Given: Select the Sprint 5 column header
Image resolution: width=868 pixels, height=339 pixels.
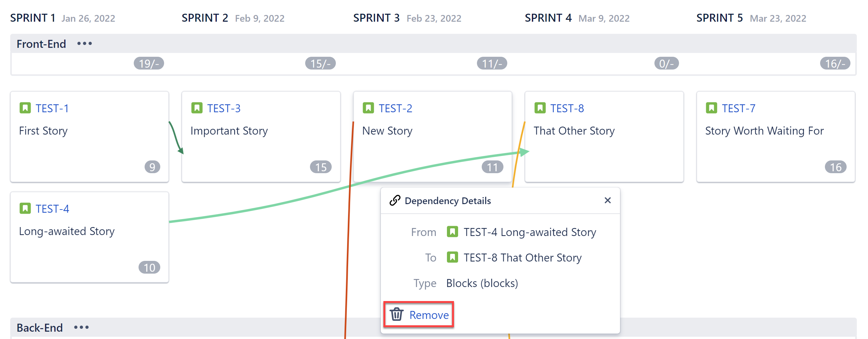Looking at the screenshot, I should click(720, 18).
